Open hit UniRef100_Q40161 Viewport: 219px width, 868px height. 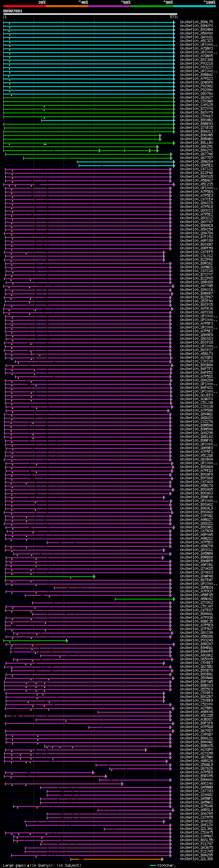196,37
